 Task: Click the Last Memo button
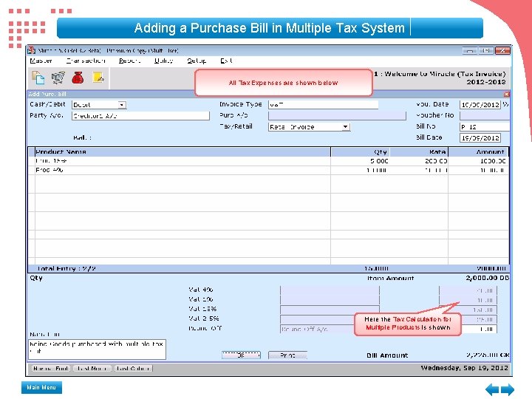coord(92,369)
